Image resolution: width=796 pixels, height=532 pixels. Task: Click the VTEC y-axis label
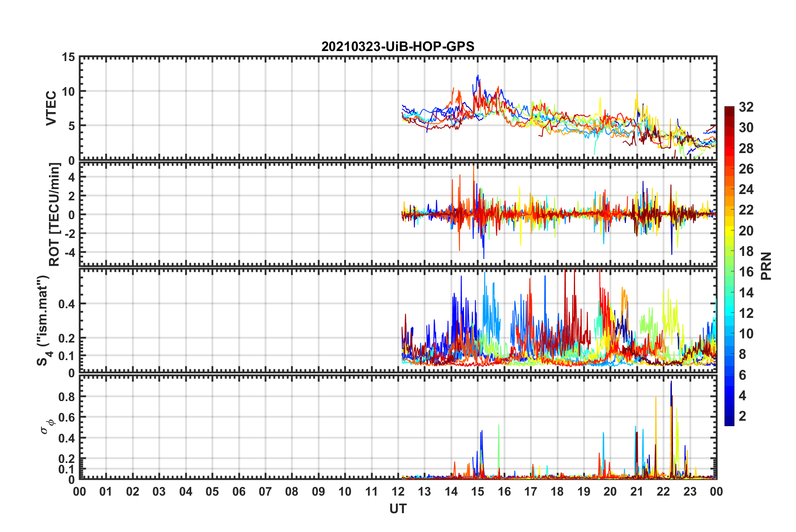click(x=51, y=108)
